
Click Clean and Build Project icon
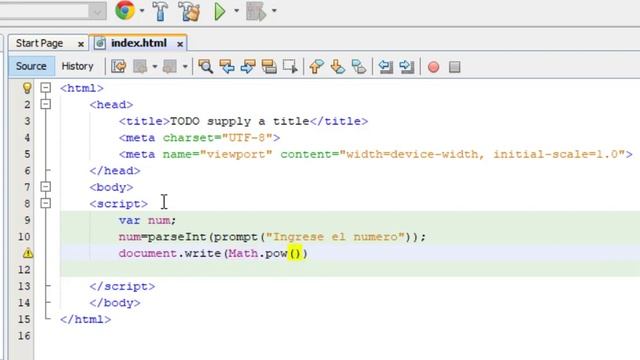tap(189, 11)
